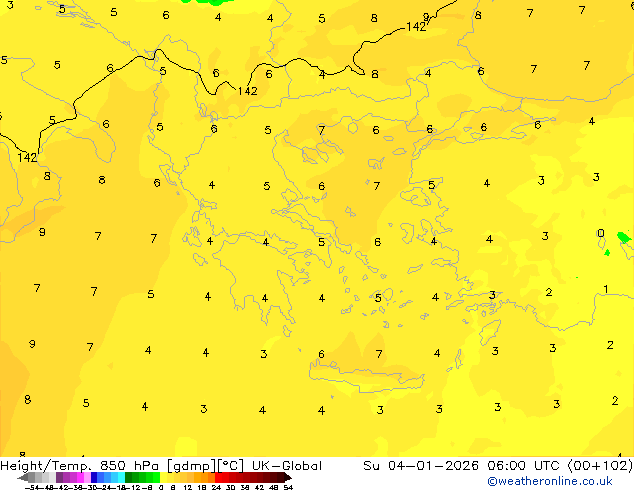Screen dimensions: 634x490
Task: Click the Crete island outline on the map
Action: 366,376
